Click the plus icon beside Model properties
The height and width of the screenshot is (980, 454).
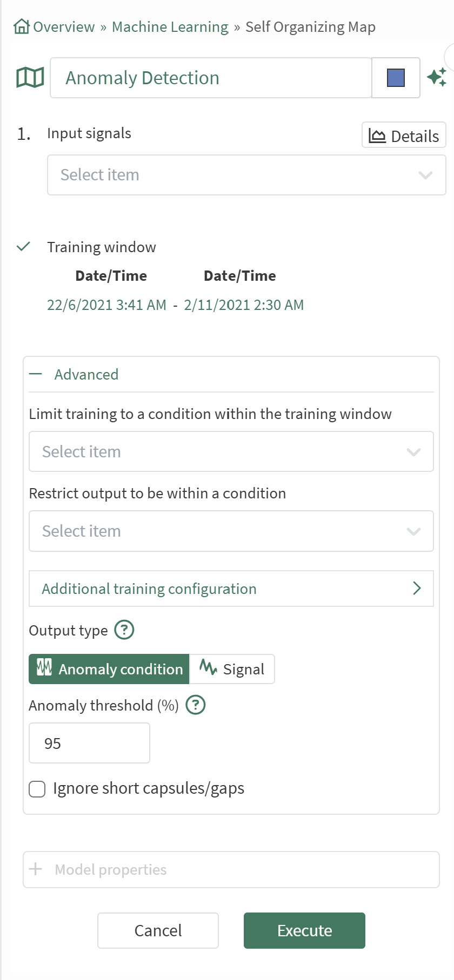tap(36, 869)
